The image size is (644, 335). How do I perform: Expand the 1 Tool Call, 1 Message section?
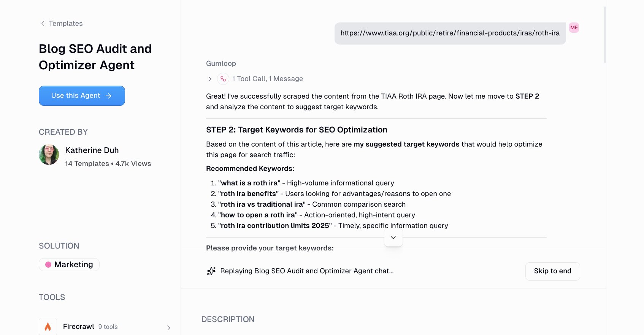(x=209, y=79)
